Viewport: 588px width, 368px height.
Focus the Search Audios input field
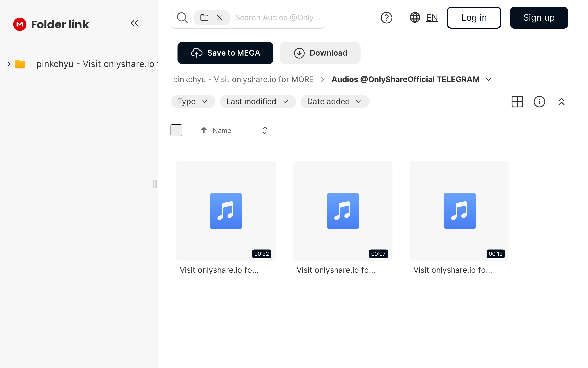278,17
